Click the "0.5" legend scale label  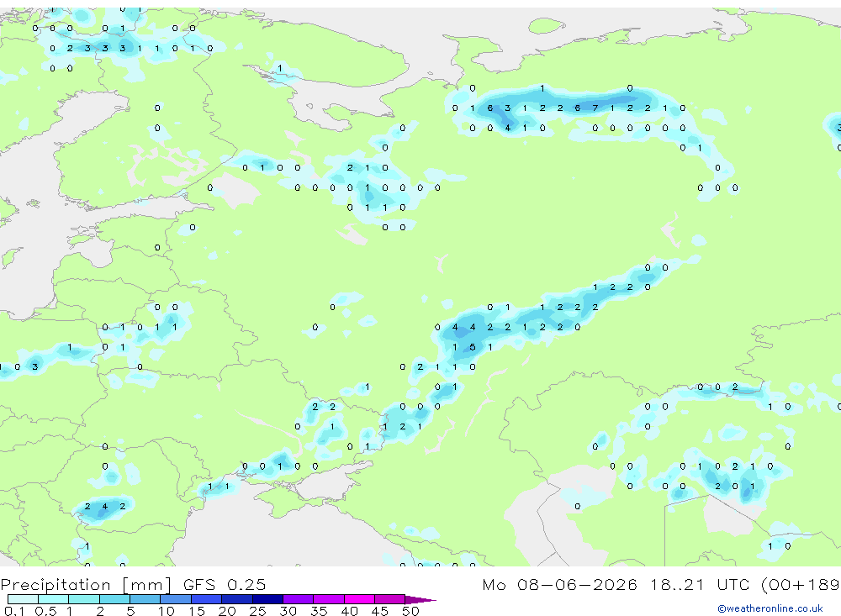point(45,611)
